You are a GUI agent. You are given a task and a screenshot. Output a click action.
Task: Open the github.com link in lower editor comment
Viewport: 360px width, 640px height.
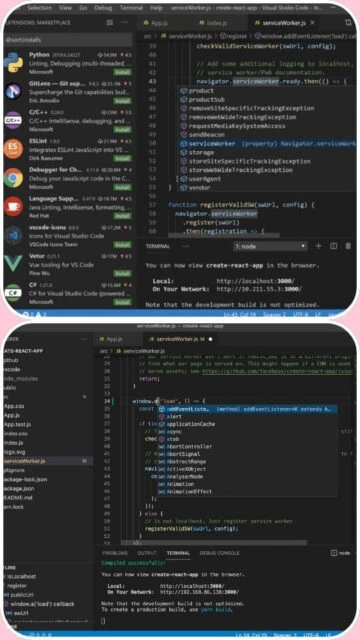pyautogui.click(x=278, y=371)
